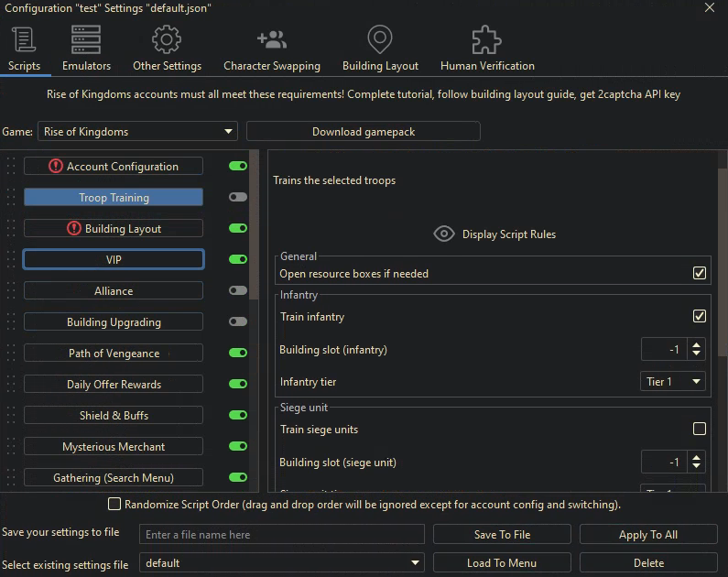Disable the Path of Vengeance toggle
Image resolution: width=728 pixels, height=577 pixels.
pyautogui.click(x=238, y=353)
